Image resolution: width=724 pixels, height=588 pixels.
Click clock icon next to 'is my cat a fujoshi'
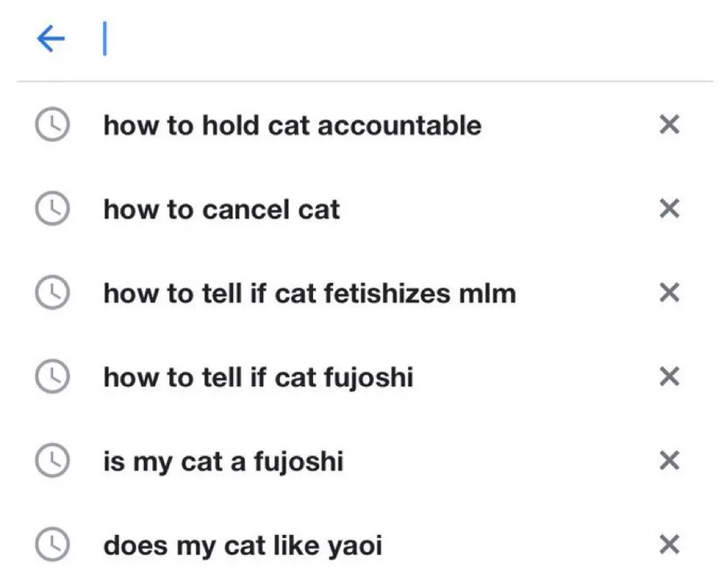click(x=53, y=461)
